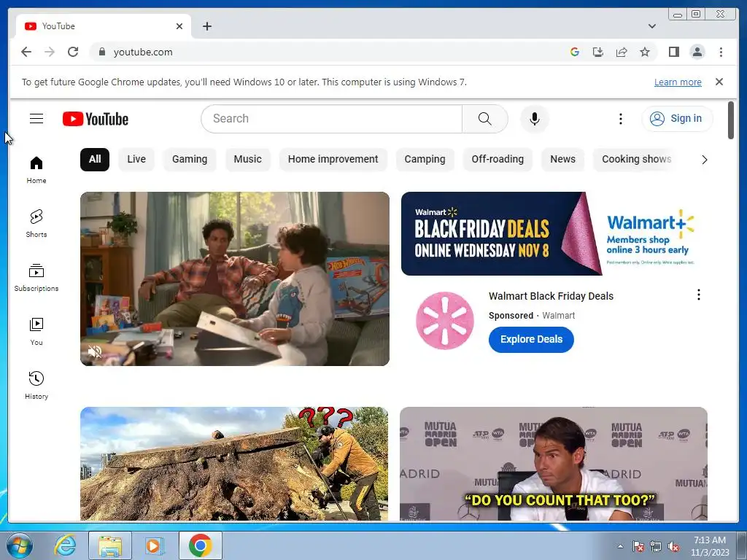Open the Hot Wheels ad video thumbnail

point(235,279)
